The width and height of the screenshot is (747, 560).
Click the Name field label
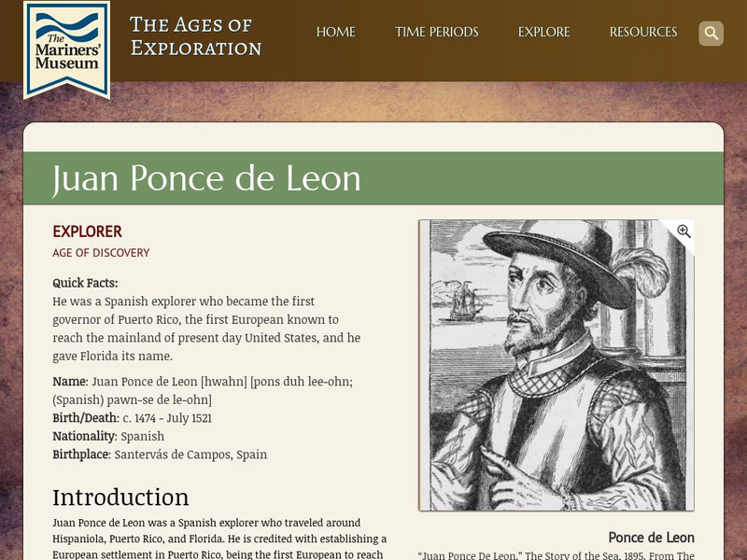tap(69, 382)
